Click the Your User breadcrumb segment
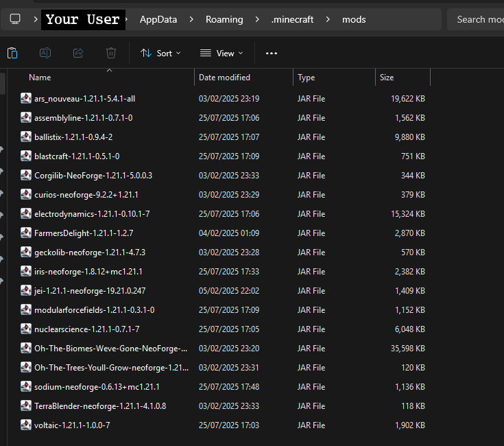 [x=83, y=20]
